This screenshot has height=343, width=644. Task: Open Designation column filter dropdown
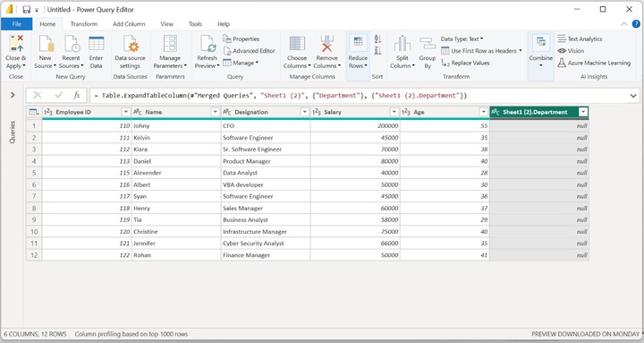tap(305, 112)
